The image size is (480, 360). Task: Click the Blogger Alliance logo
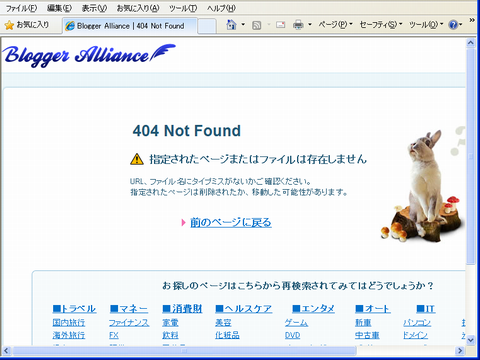(x=89, y=55)
